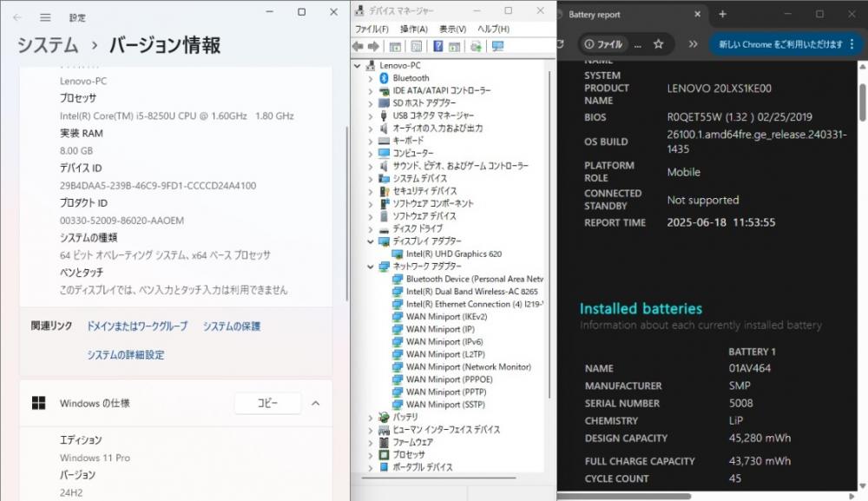The height and width of the screenshot is (501, 868).
Task: Click the Intel(R) UHD Graphics 620 device icon
Action: pyautogui.click(x=397, y=254)
